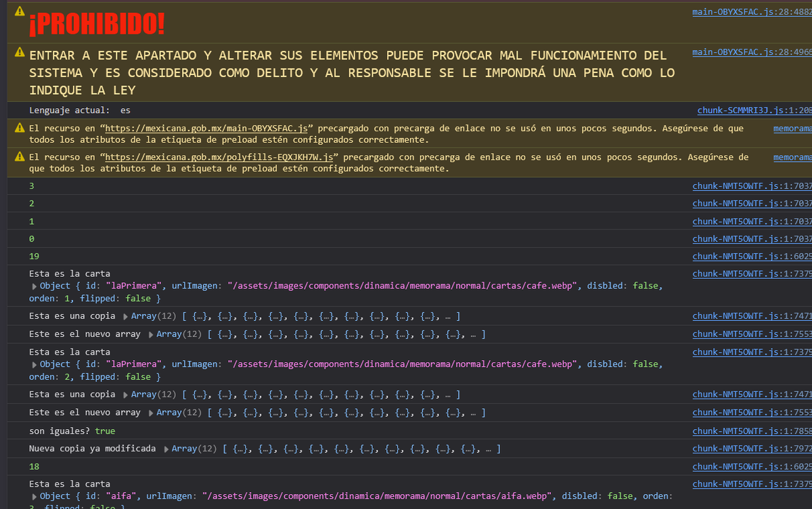This screenshot has width=812, height=509.
Task: Expand 'Esta es una copia' array after the orden: 2 card
Action: [126, 395]
